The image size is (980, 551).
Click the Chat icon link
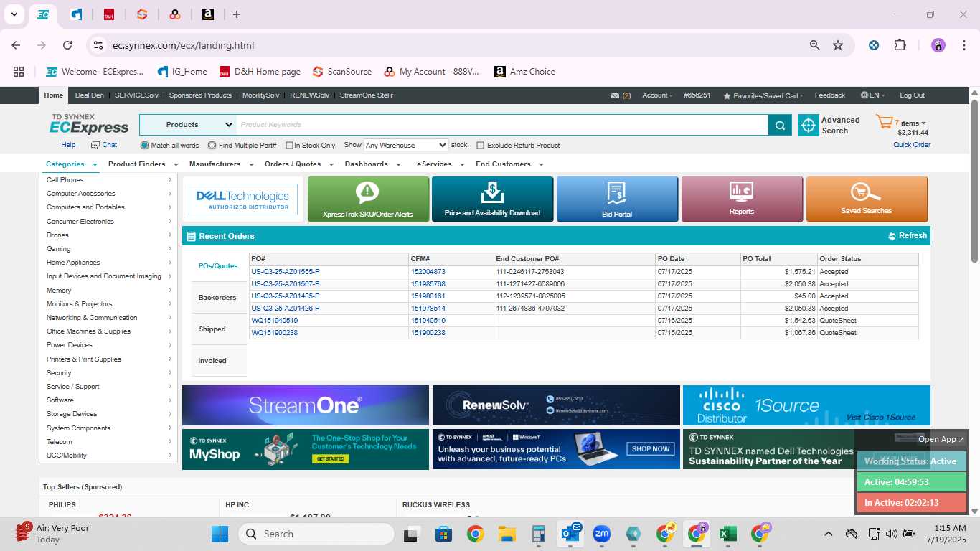[104, 145]
